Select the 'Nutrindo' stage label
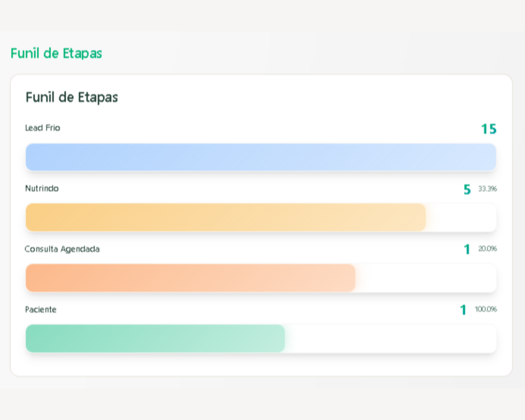The image size is (525, 420). tap(42, 188)
